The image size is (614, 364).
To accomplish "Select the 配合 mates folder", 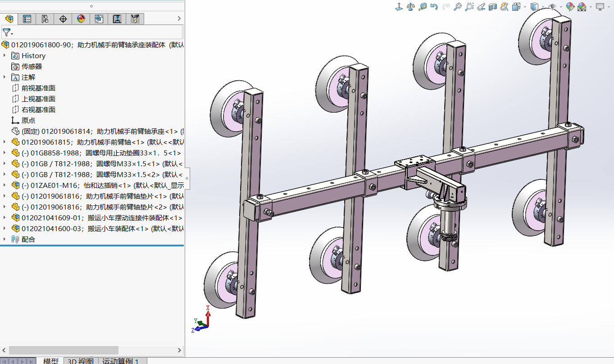I will [23, 239].
